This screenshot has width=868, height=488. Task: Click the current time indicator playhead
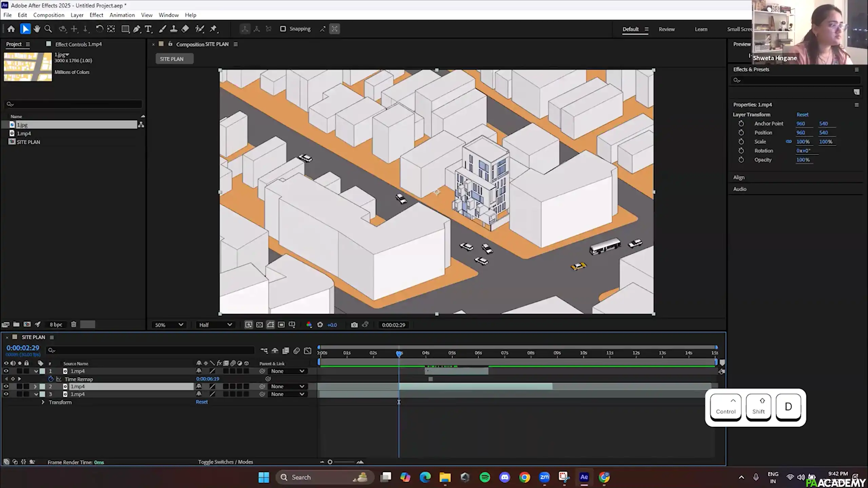tap(399, 354)
